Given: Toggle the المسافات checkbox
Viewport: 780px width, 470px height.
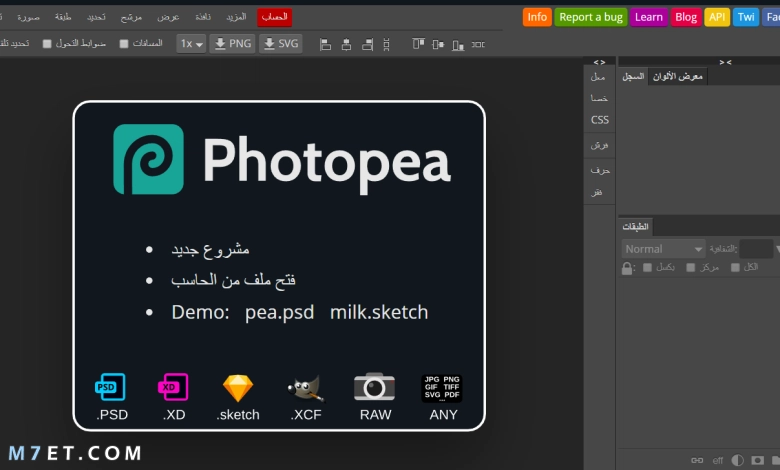Looking at the screenshot, I should pos(124,44).
